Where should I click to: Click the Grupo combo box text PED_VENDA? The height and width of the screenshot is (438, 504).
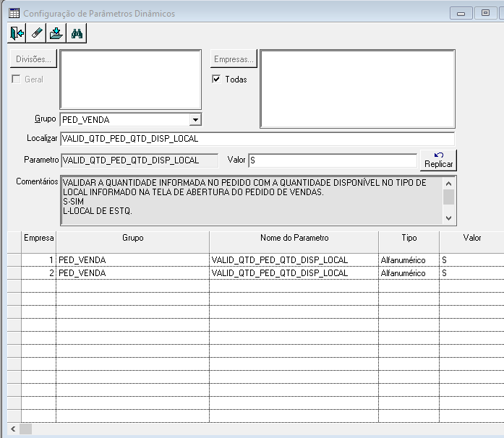pyautogui.click(x=86, y=120)
